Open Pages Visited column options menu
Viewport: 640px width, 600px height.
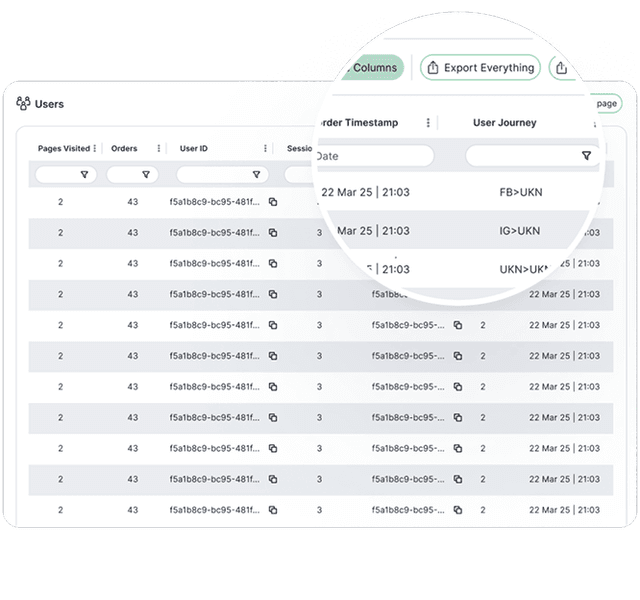(95, 149)
